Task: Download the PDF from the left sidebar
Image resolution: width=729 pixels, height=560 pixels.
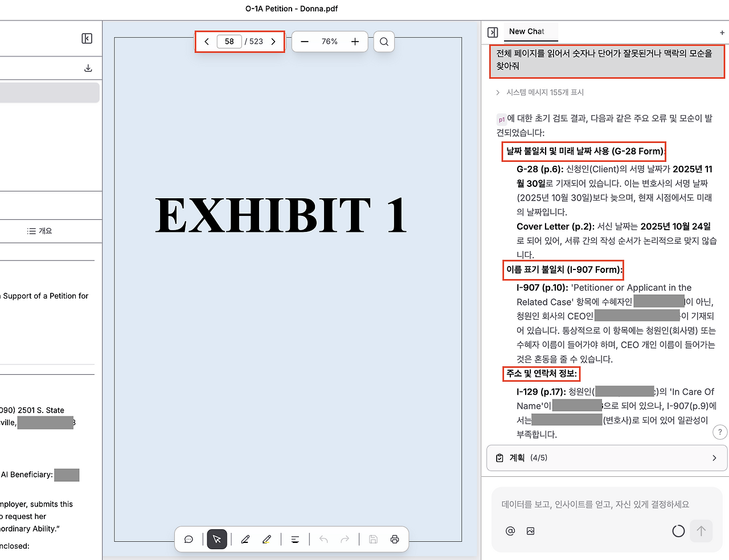Action: tap(88, 67)
